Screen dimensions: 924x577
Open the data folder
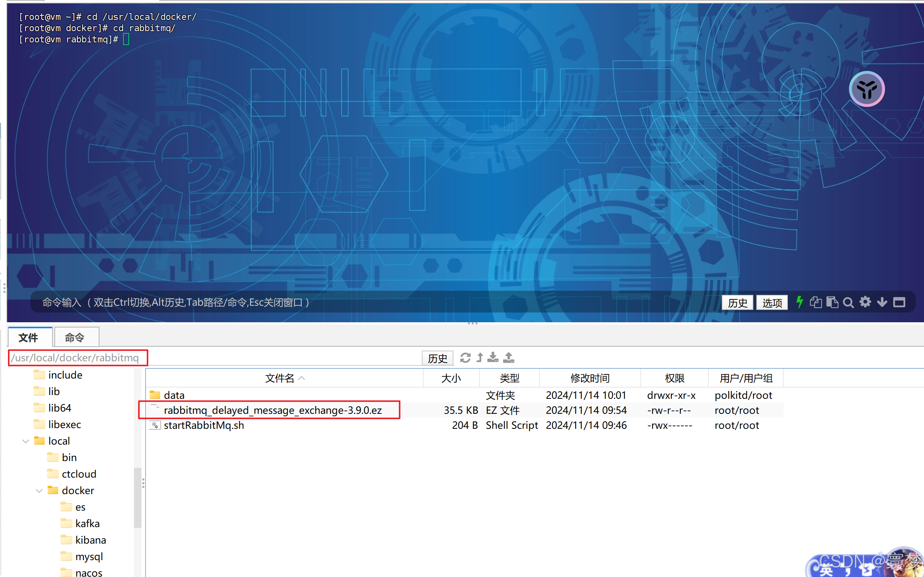(174, 395)
